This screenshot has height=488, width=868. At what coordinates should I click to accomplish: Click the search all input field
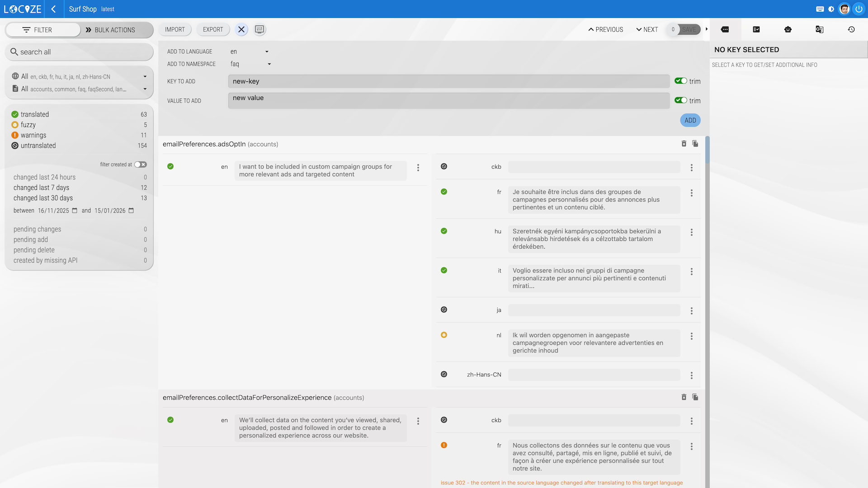pyautogui.click(x=79, y=52)
